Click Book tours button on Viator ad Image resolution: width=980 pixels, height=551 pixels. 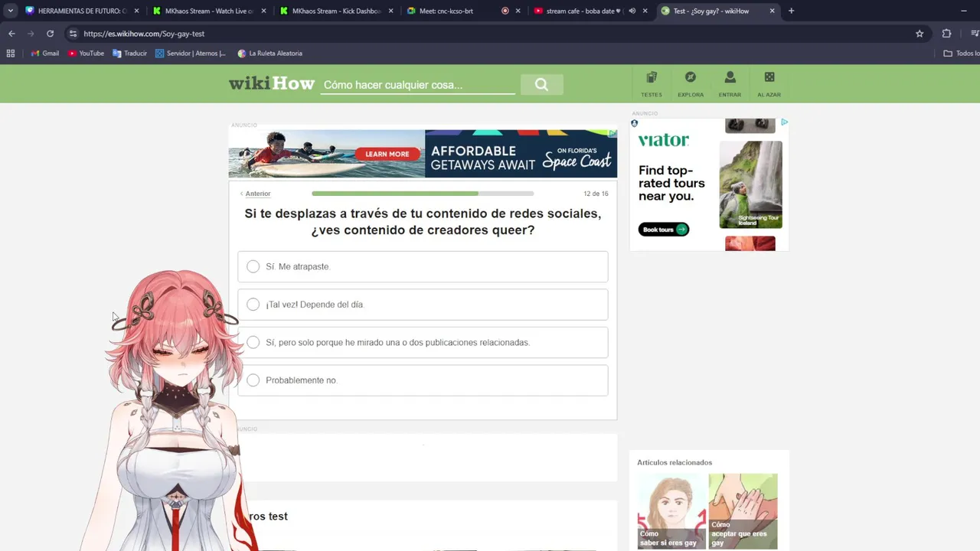point(664,230)
